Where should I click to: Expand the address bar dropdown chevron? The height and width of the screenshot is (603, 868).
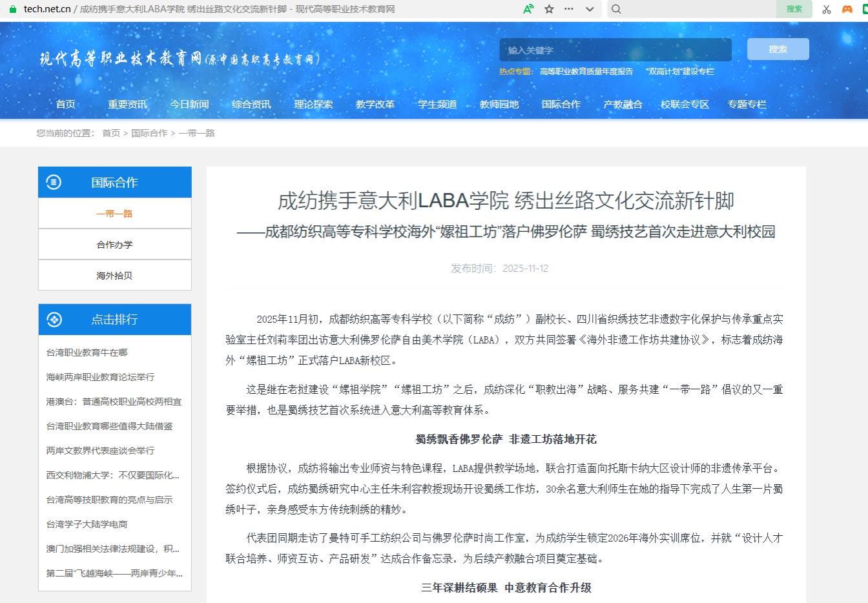pyautogui.click(x=590, y=9)
